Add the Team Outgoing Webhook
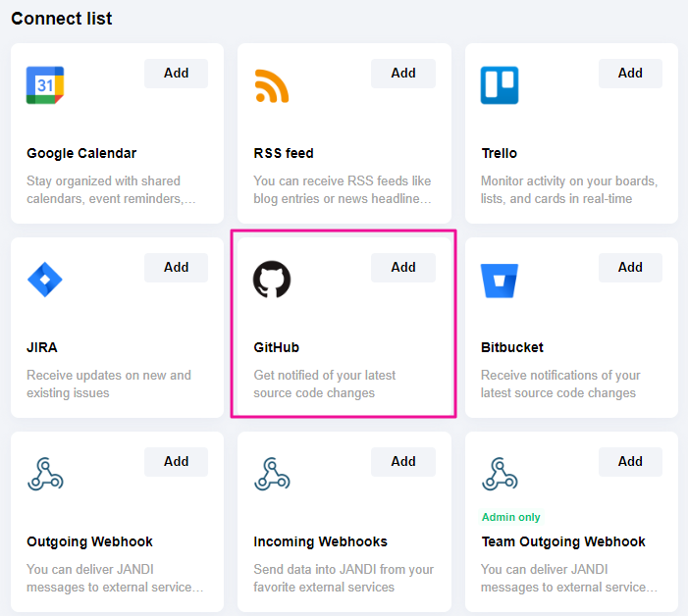Screen dimensions: 688x616 [630, 462]
